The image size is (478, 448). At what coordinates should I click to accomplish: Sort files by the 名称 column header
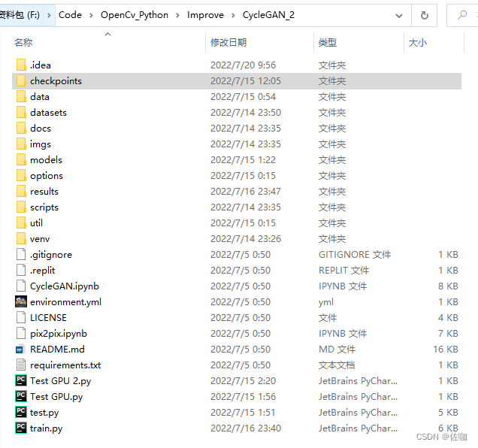pyautogui.click(x=23, y=42)
